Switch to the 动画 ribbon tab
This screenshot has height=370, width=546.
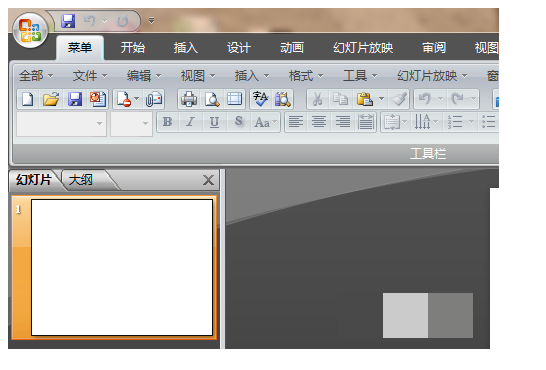[x=292, y=48]
